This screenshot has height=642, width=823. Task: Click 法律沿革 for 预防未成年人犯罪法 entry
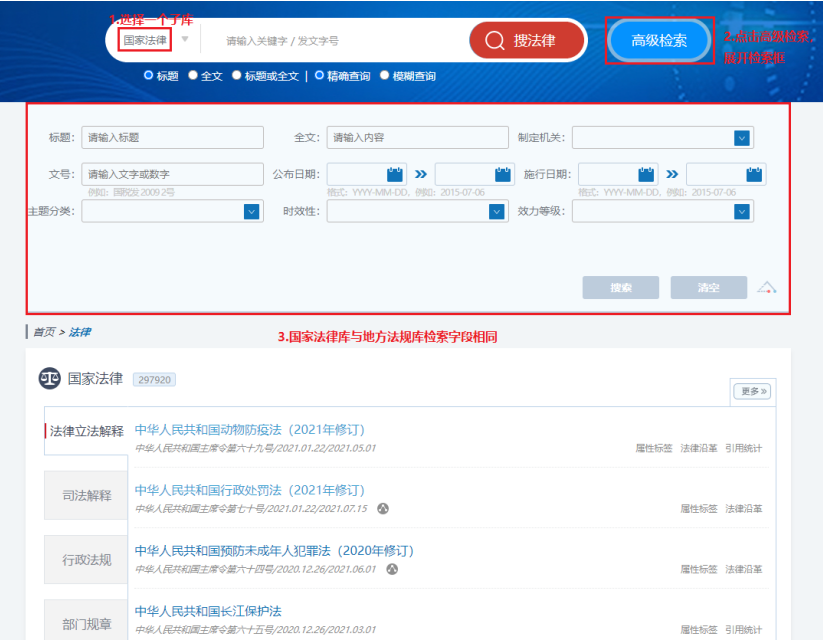coord(744,569)
